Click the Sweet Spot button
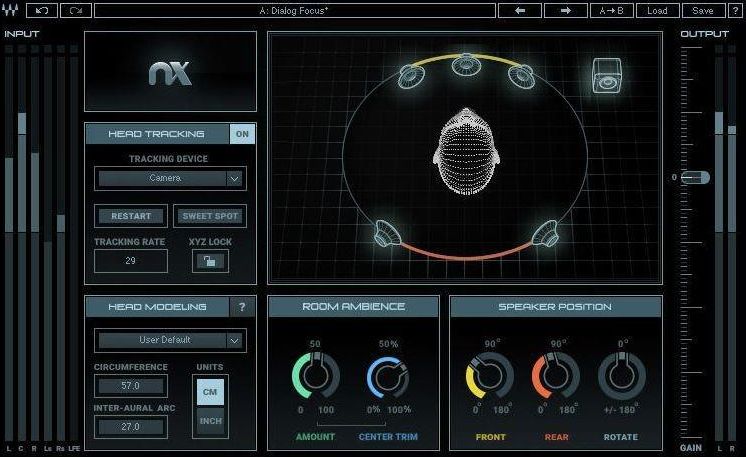 (210, 216)
